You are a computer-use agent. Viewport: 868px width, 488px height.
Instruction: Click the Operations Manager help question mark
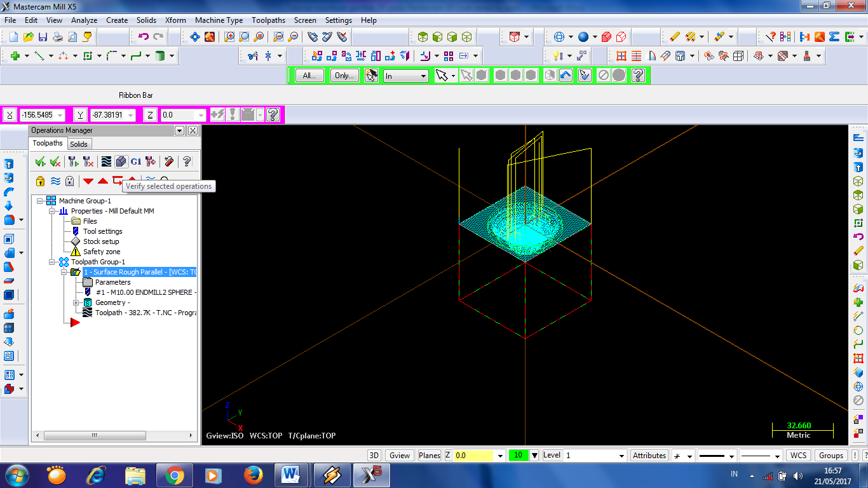click(x=187, y=161)
